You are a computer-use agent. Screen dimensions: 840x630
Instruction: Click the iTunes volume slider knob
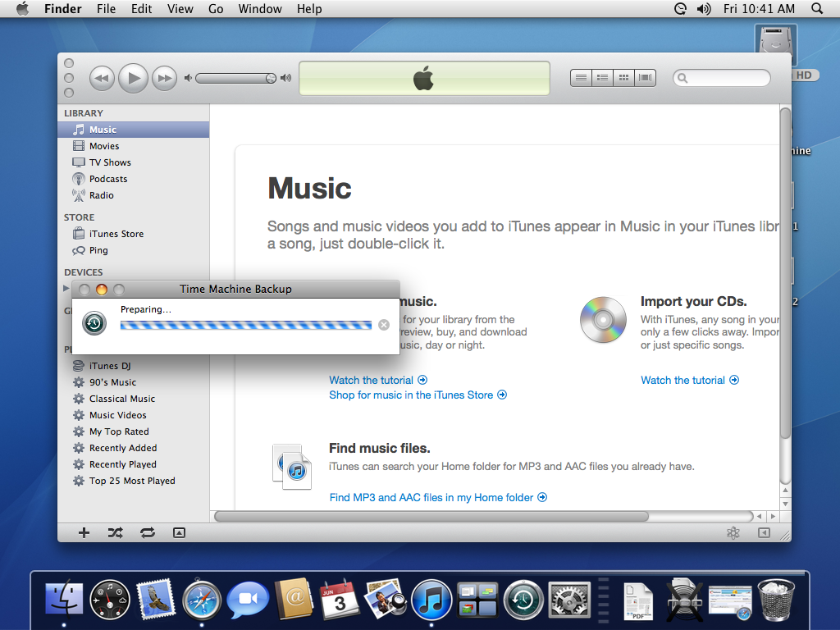pos(271,78)
